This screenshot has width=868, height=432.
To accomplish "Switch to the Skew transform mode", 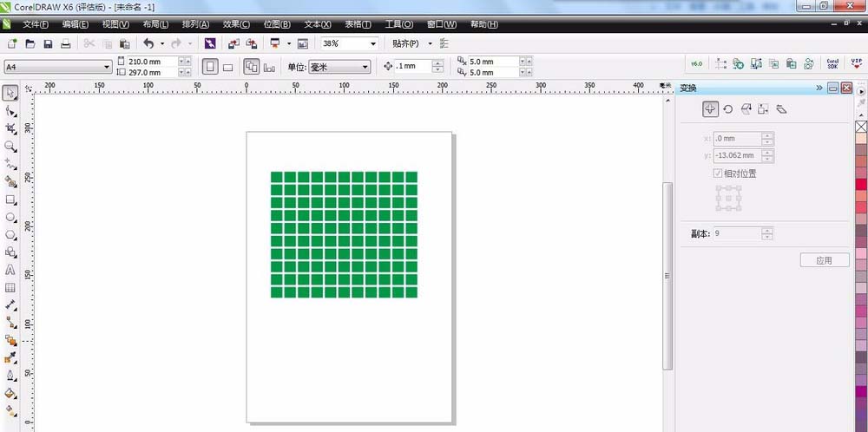I will [781, 109].
